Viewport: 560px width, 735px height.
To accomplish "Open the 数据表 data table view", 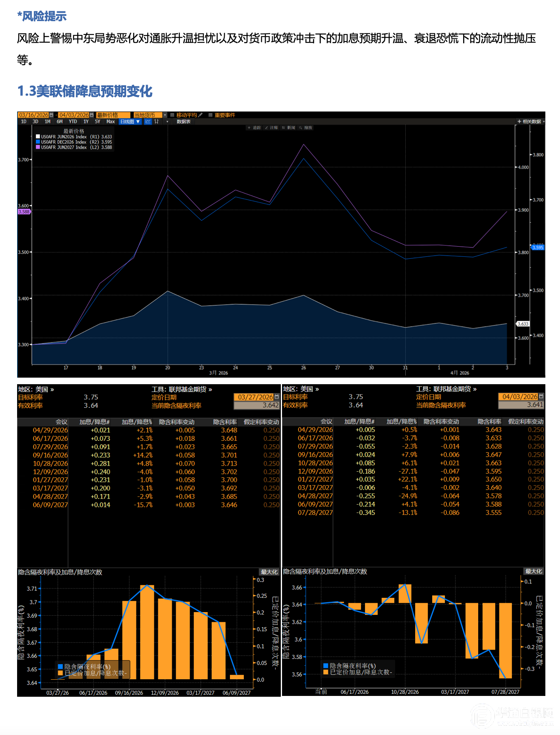I will [x=184, y=122].
